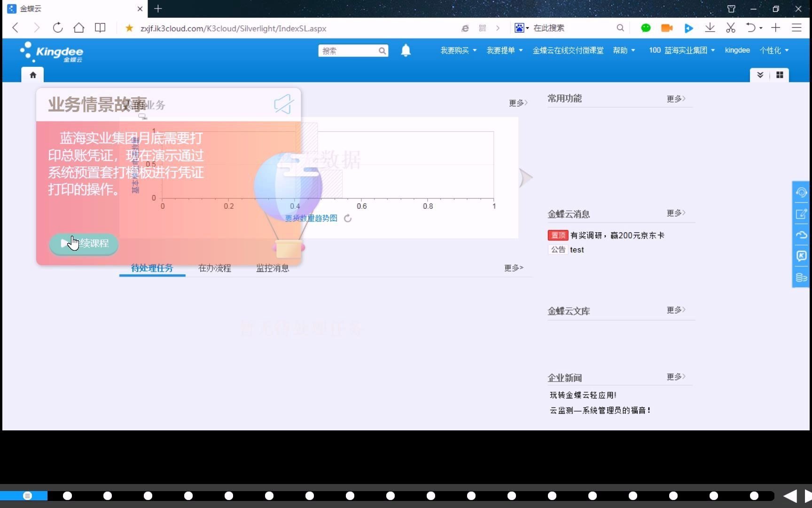Click the current blue step on the progress bar
This screenshot has width=812, height=508.
(x=27, y=496)
